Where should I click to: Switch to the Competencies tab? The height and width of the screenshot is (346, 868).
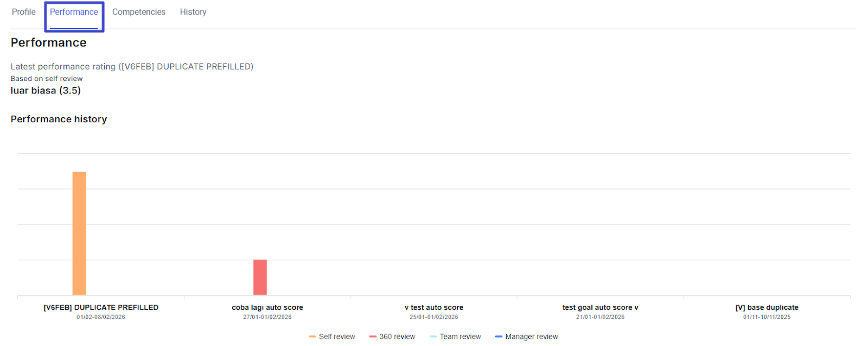tap(138, 12)
